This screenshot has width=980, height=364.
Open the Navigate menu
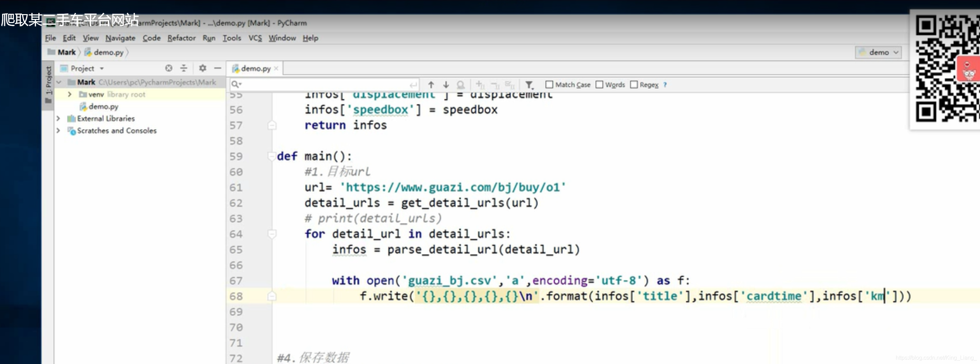click(120, 38)
